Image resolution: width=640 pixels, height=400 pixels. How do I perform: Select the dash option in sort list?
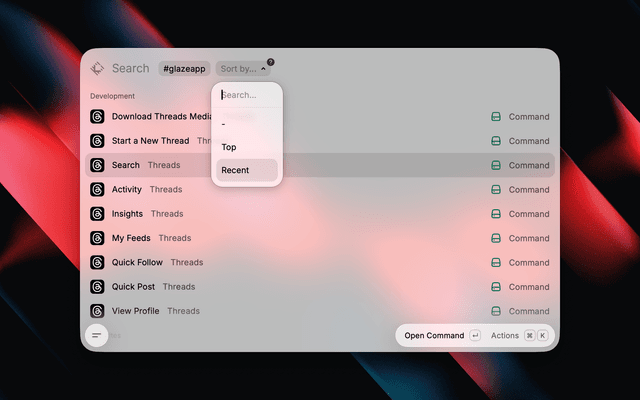point(247,124)
